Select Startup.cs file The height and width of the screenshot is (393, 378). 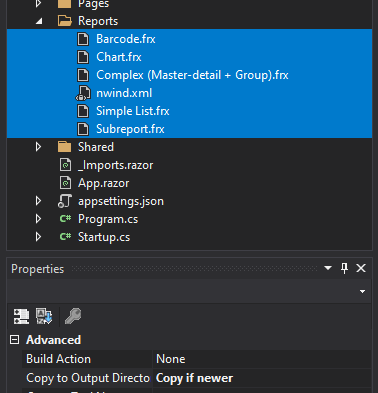(x=104, y=237)
